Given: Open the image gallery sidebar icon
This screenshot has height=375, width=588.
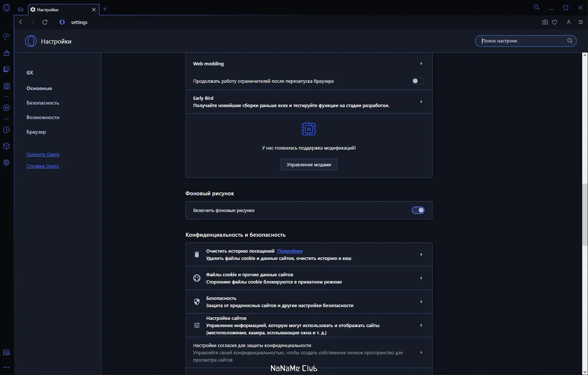Looking at the screenshot, I should pos(7,352).
